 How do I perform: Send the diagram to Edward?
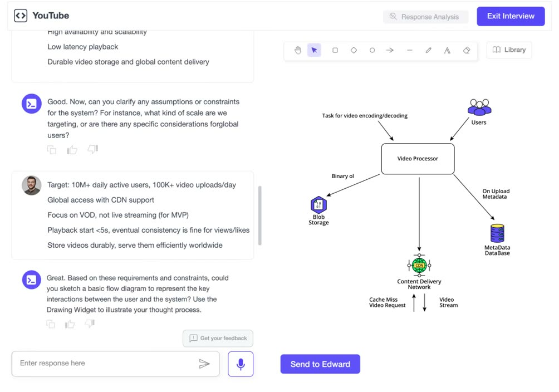[x=320, y=364]
